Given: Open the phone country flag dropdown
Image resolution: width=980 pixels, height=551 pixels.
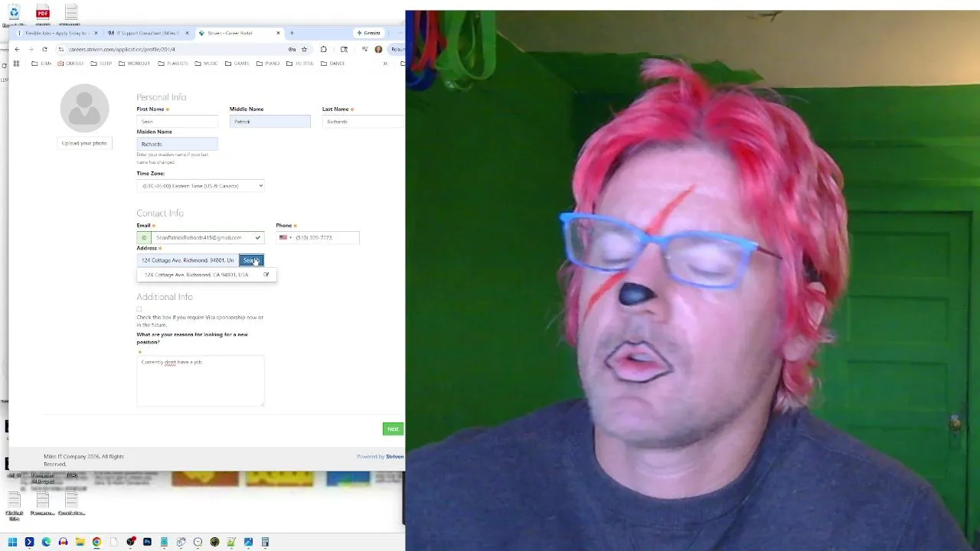Looking at the screenshot, I should (286, 237).
